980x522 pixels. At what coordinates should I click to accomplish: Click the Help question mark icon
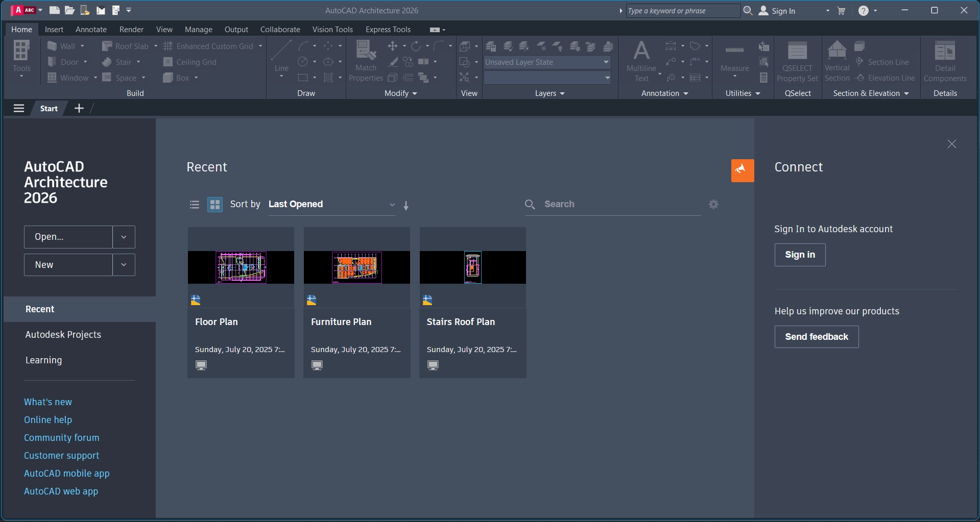pos(863,11)
